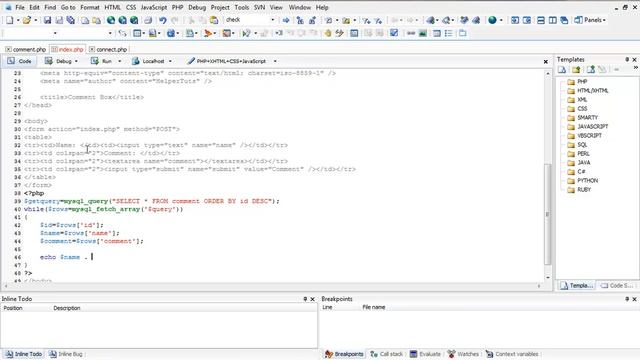Print the document using the printer icon

148,20
